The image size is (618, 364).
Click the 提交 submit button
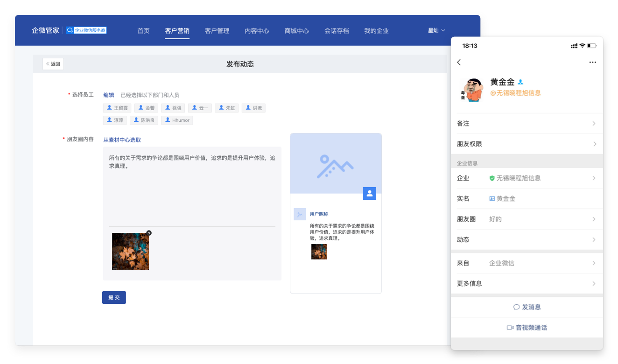pos(114,297)
